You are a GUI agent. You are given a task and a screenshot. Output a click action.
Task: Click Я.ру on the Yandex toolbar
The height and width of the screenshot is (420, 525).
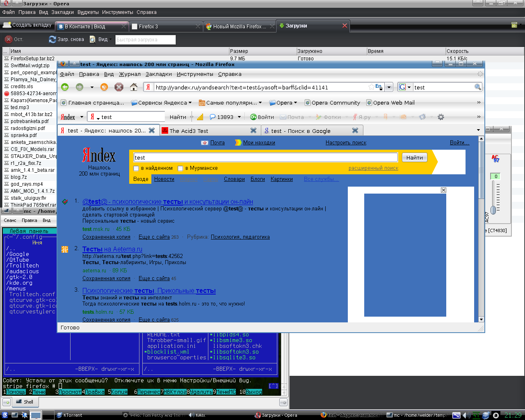(361, 117)
